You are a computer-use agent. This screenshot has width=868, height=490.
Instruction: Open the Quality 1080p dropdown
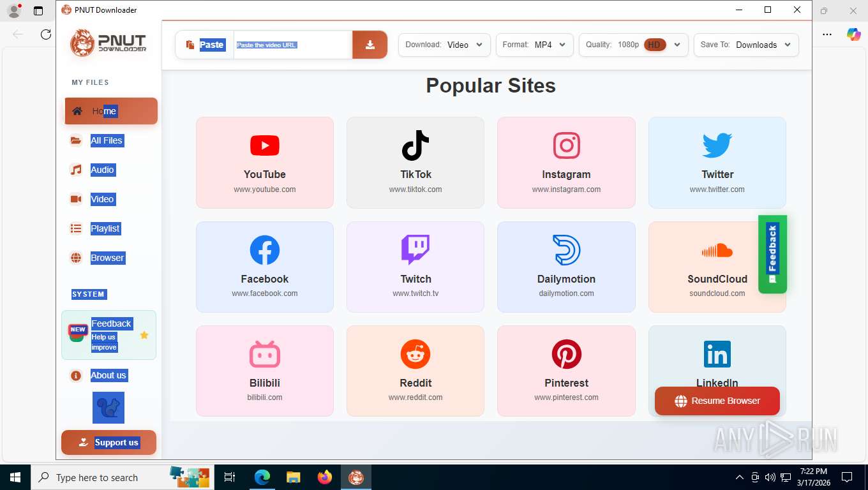634,45
